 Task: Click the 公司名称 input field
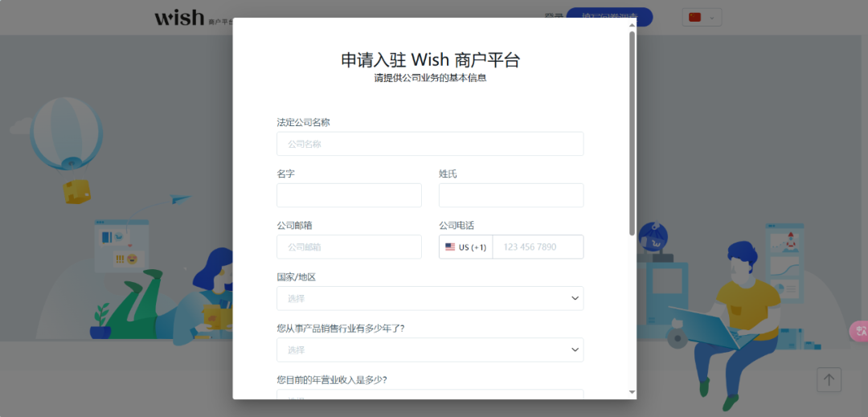click(x=430, y=144)
